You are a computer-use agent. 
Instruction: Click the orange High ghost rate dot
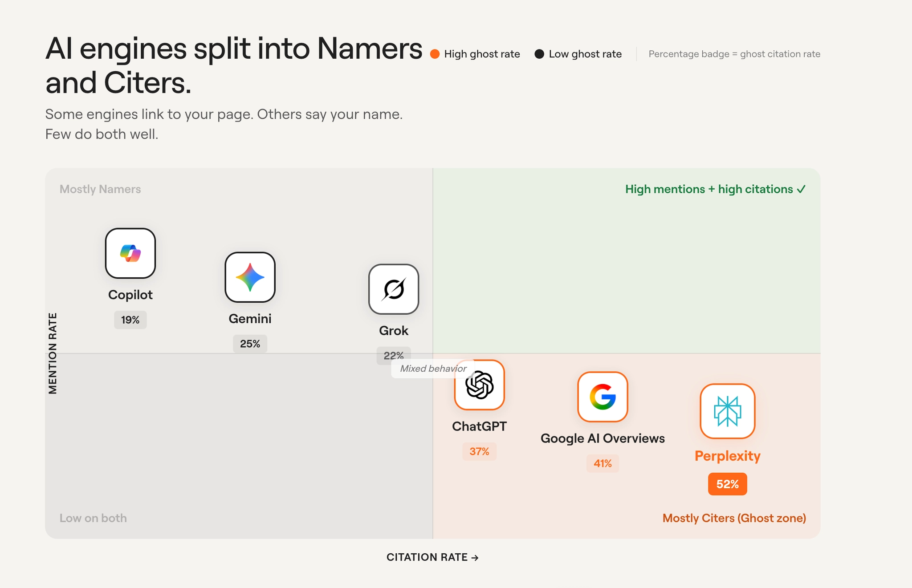(x=435, y=54)
